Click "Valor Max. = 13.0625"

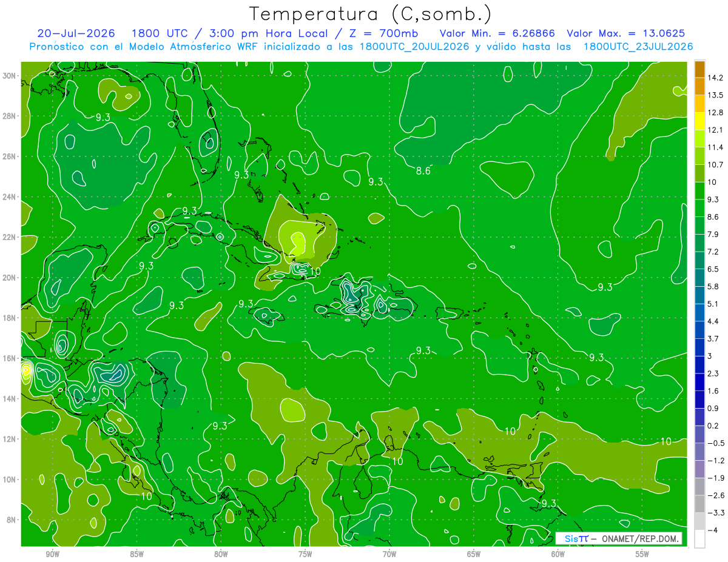626,33
